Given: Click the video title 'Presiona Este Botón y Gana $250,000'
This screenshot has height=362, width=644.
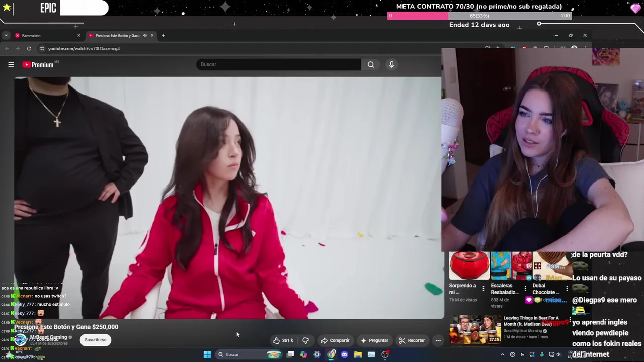Looking at the screenshot, I should click(66, 327).
